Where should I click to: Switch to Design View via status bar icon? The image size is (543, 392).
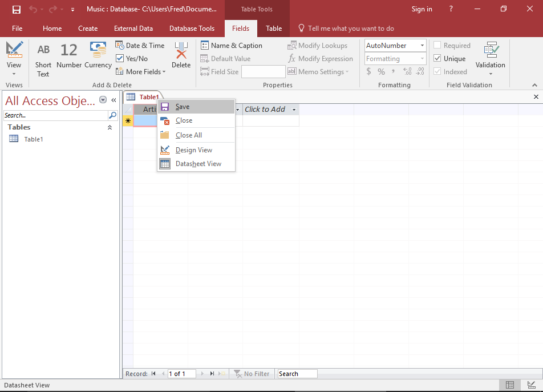click(531, 385)
